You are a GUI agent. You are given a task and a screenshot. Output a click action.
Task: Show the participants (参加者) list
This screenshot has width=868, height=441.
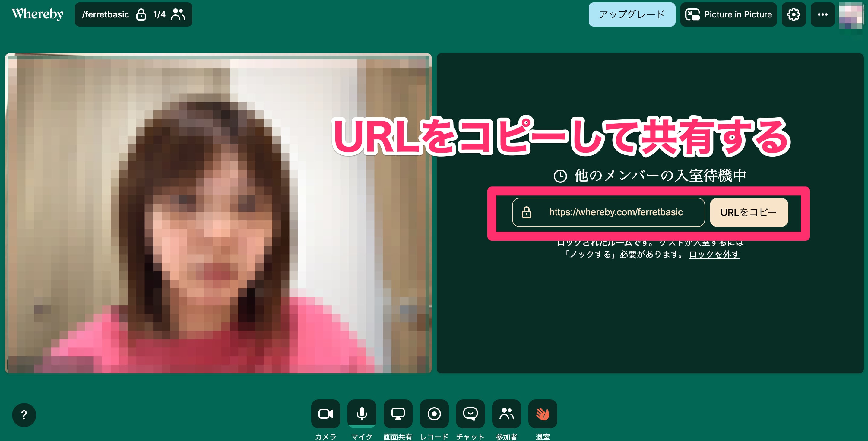pyautogui.click(x=506, y=414)
